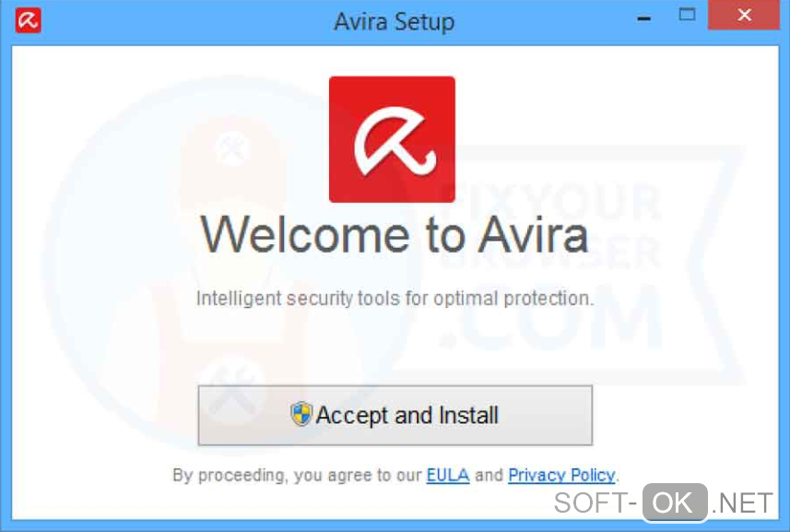Click the Avira icon in title bar

click(x=29, y=20)
